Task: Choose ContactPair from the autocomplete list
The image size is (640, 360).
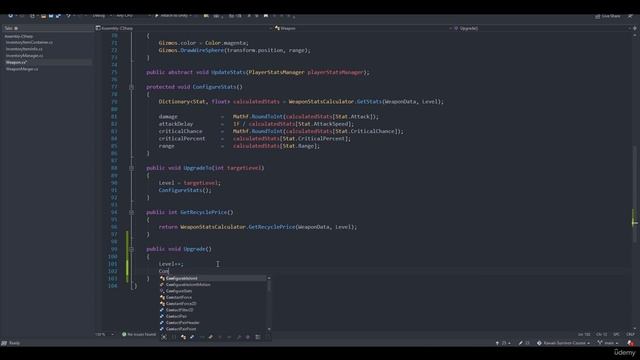Action: click(x=213, y=316)
